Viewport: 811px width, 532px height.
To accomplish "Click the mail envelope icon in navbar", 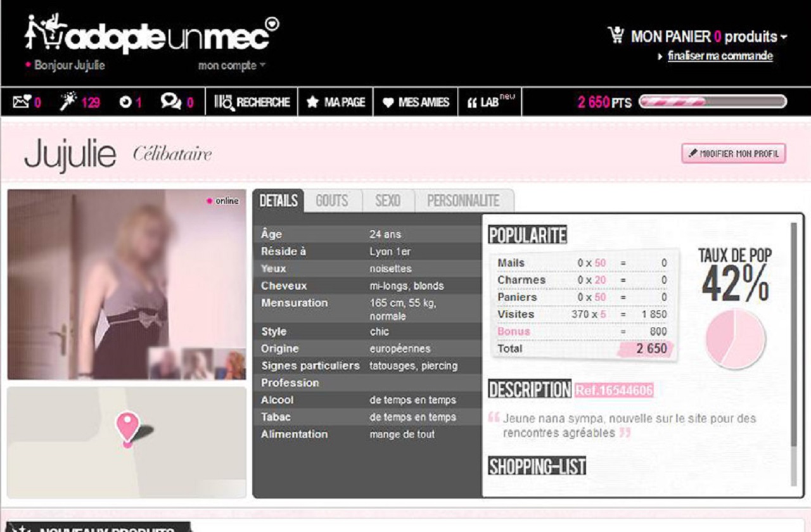I will tap(22, 102).
